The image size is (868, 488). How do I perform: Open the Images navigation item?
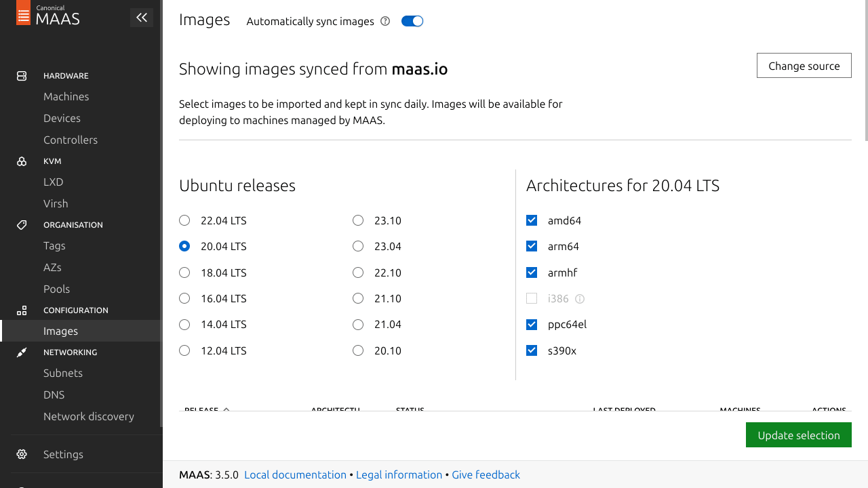point(81,331)
